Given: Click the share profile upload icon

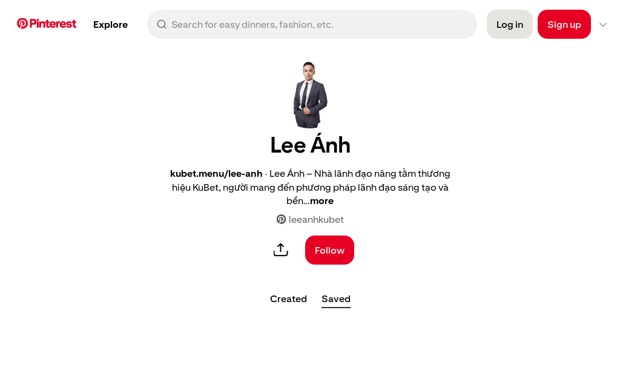Looking at the screenshot, I should click(281, 250).
